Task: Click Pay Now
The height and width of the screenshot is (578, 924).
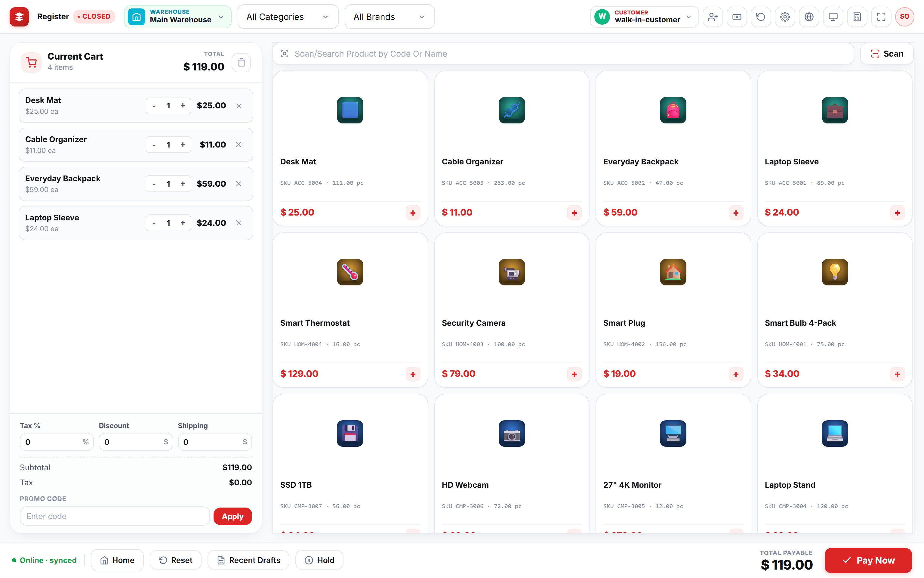Action: [x=868, y=561]
